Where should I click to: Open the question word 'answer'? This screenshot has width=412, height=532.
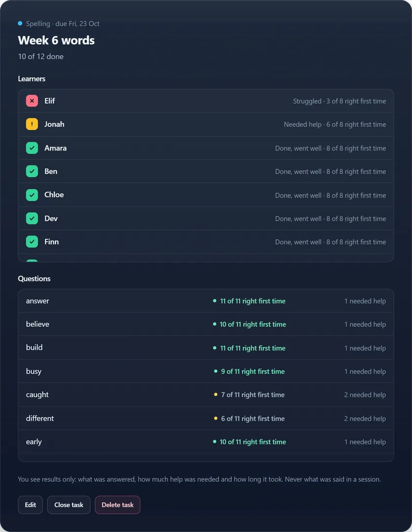click(37, 301)
